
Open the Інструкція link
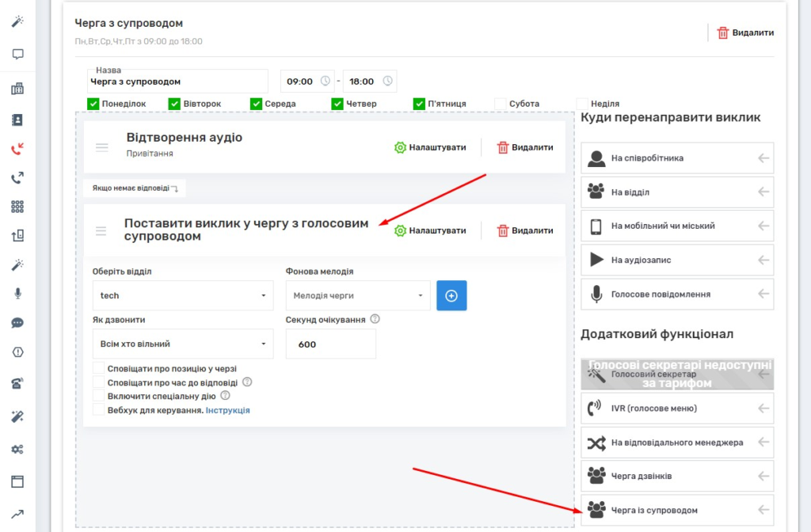tap(228, 410)
